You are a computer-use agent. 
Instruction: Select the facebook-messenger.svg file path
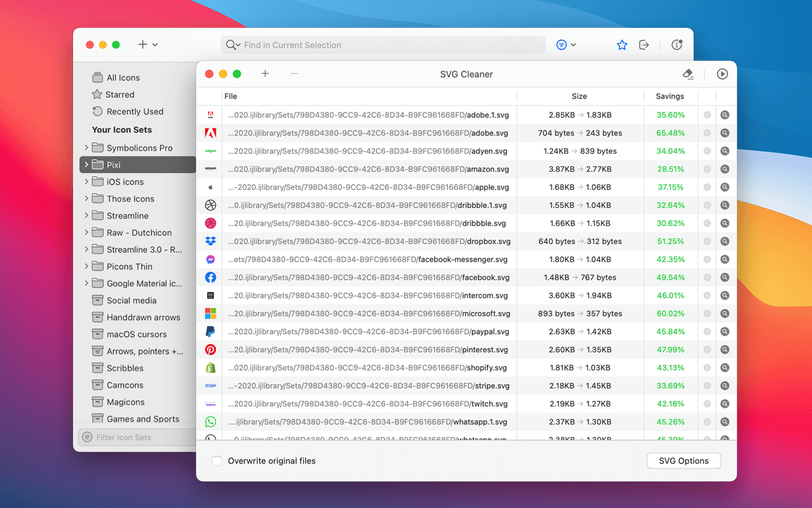click(368, 259)
